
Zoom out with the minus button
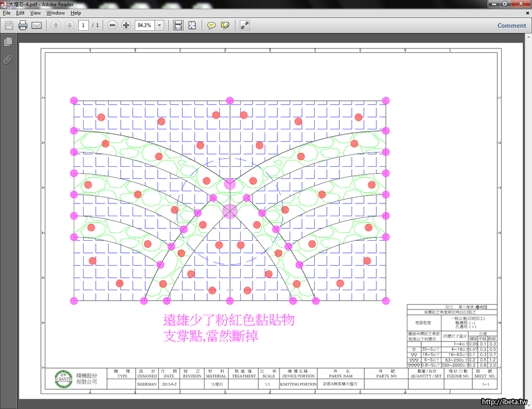[x=112, y=25]
